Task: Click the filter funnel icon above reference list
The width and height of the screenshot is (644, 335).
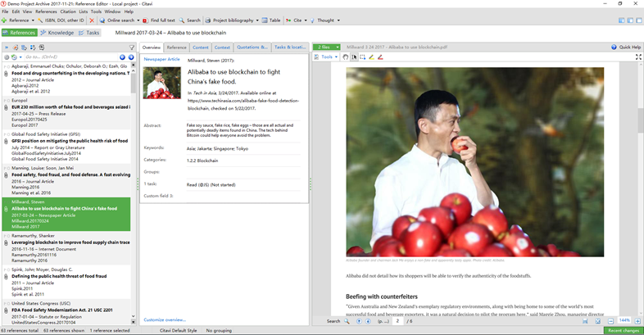Action: [x=132, y=48]
